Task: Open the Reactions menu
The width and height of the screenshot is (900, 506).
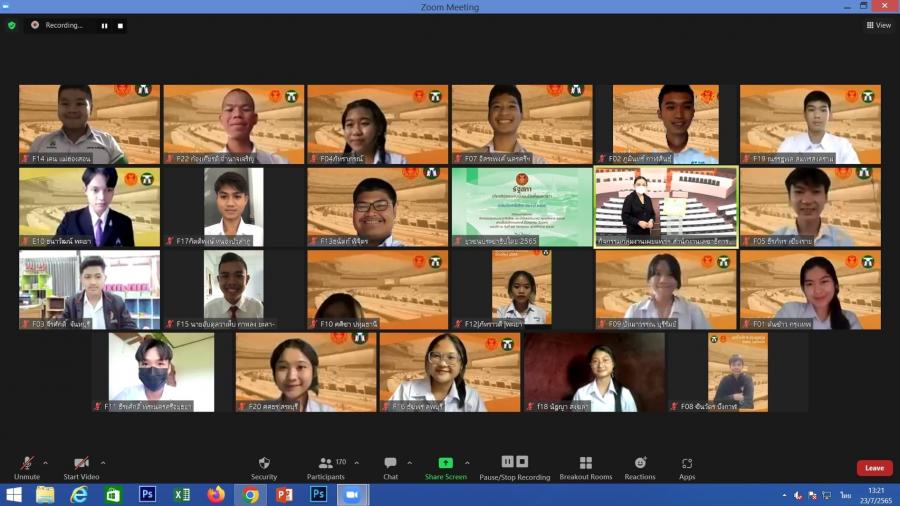Action: (640, 467)
